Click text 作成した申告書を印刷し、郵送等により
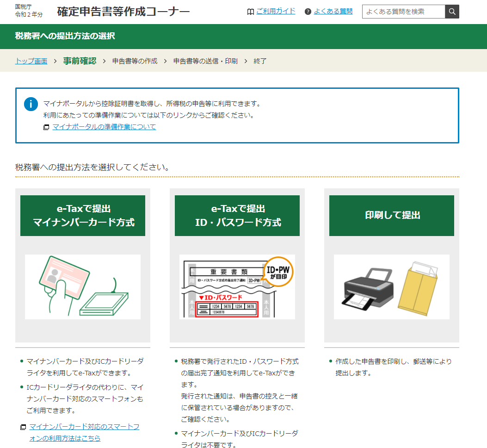This screenshot has height=448, width=487. coord(394,361)
